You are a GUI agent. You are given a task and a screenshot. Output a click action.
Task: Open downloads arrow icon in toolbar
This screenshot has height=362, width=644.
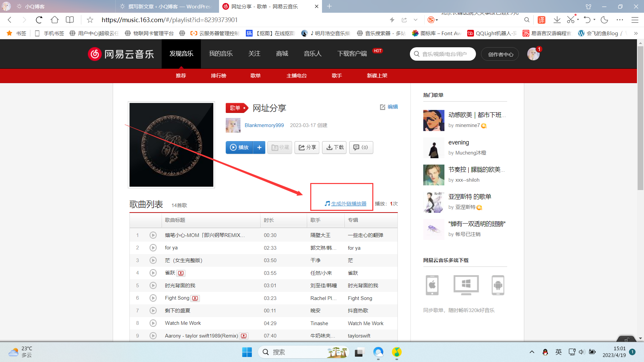[557, 20]
